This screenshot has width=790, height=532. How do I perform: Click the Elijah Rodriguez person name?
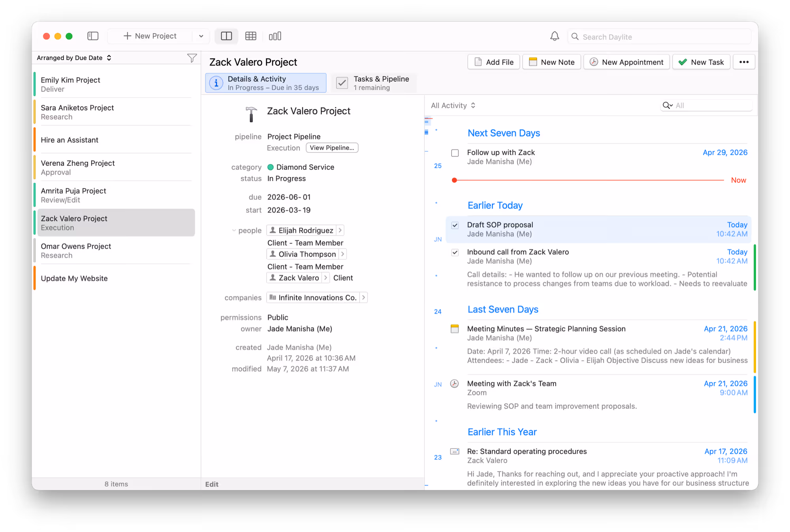point(306,230)
